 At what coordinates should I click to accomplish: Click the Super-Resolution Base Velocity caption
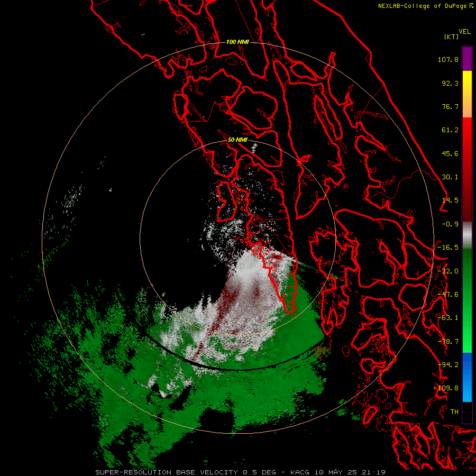[241, 472]
